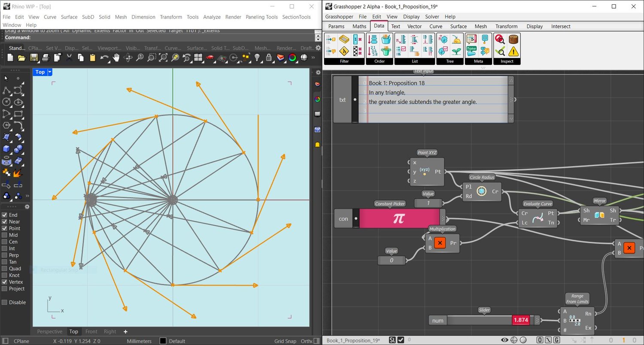Add a new viewport tab with plus
Viewport: 644px width, 345px height.
coord(125,331)
